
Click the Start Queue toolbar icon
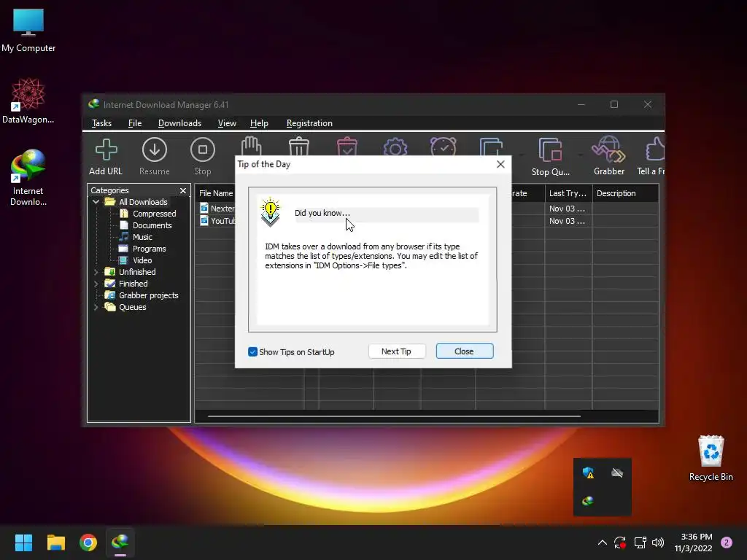pos(491,146)
